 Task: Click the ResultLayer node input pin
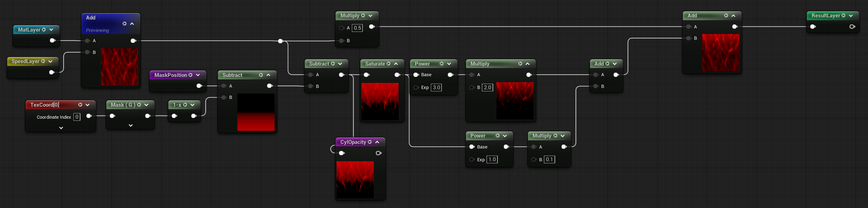(813, 27)
